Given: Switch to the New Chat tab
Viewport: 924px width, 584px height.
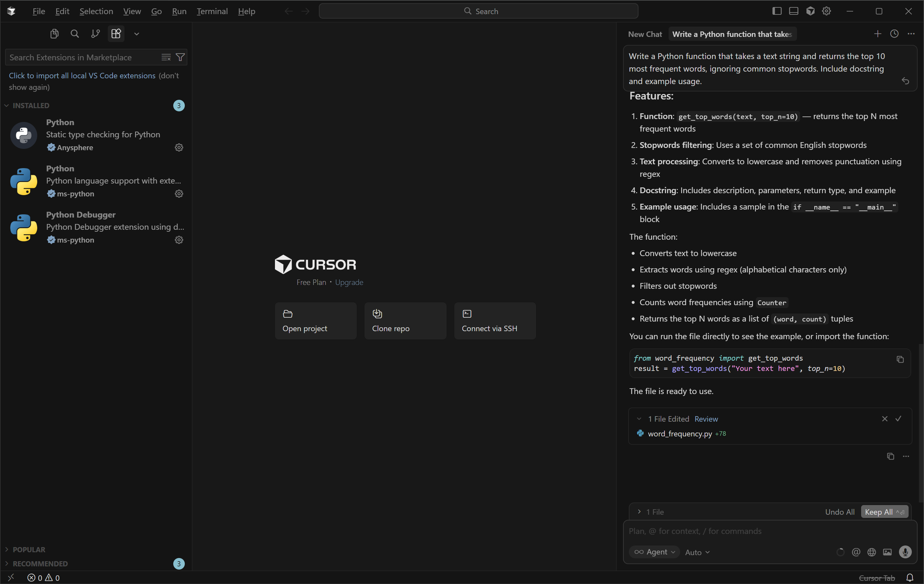Looking at the screenshot, I should [645, 34].
